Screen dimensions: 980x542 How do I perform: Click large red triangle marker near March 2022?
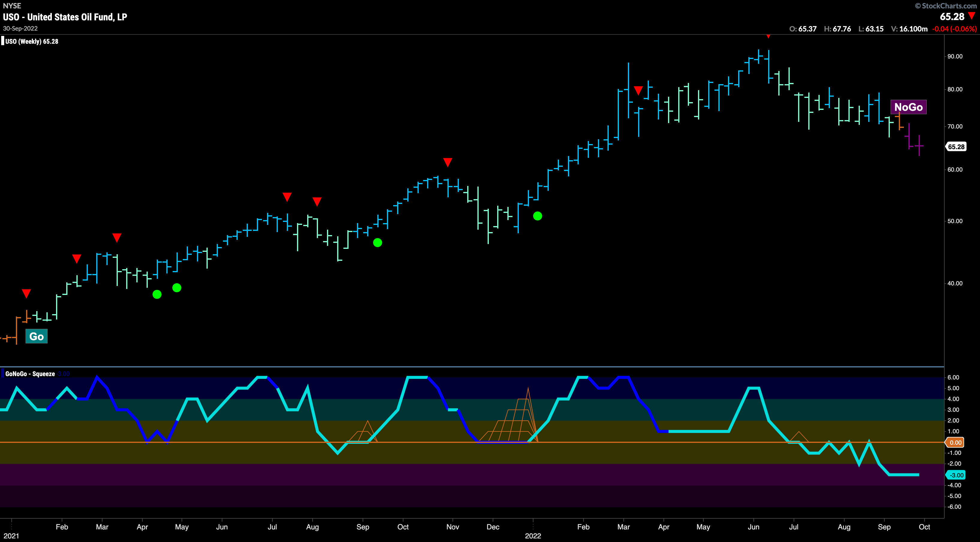pos(638,90)
